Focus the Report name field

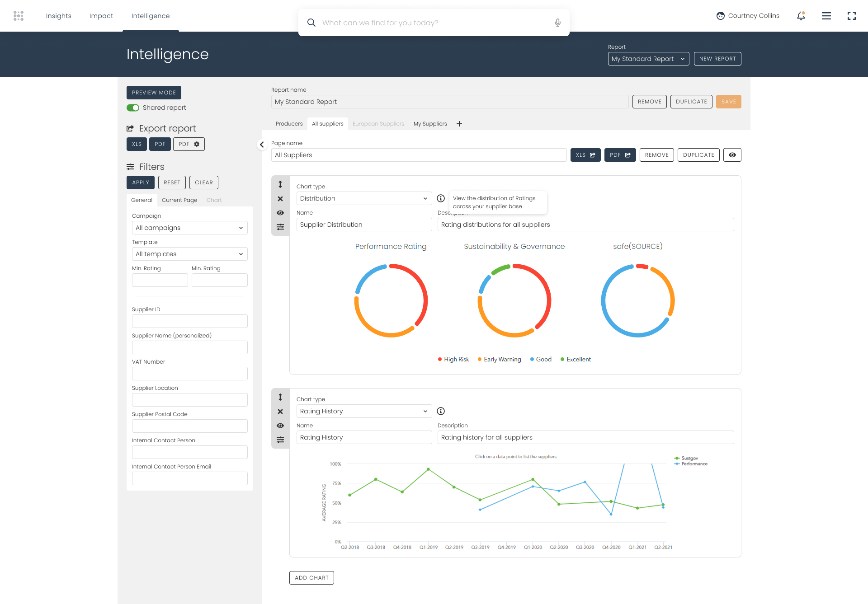[450, 102]
